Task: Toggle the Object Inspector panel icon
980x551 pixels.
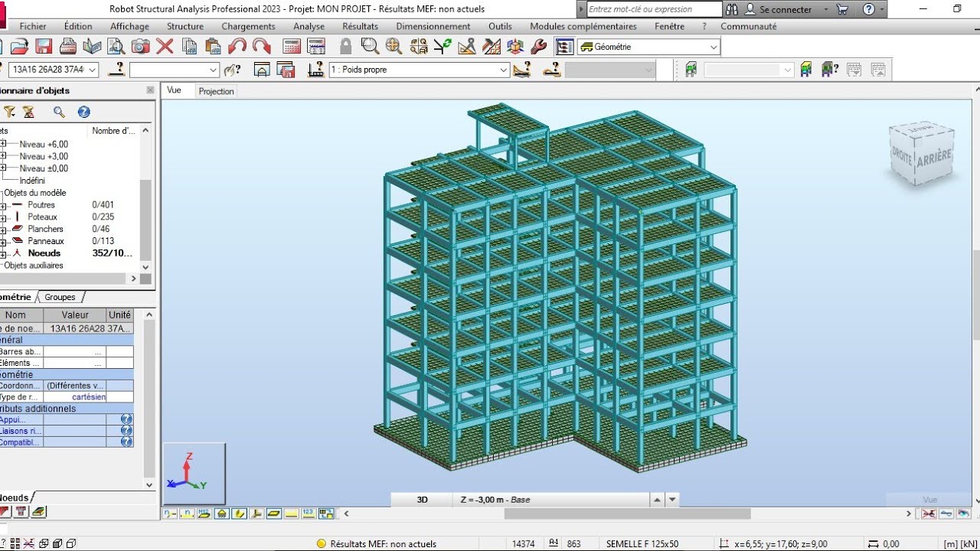Action: coord(564,47)
